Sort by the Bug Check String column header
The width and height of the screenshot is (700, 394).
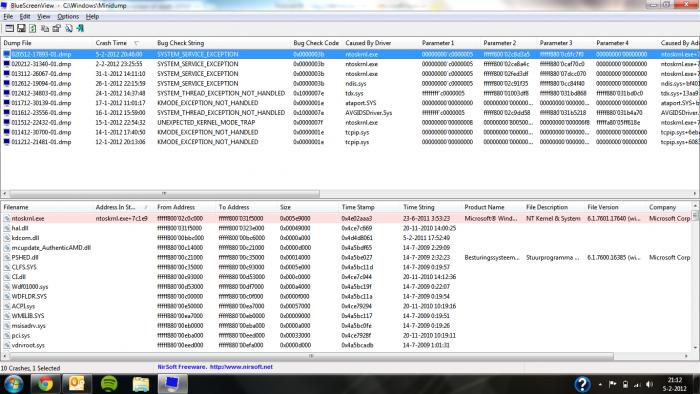(x=222, y=43)
